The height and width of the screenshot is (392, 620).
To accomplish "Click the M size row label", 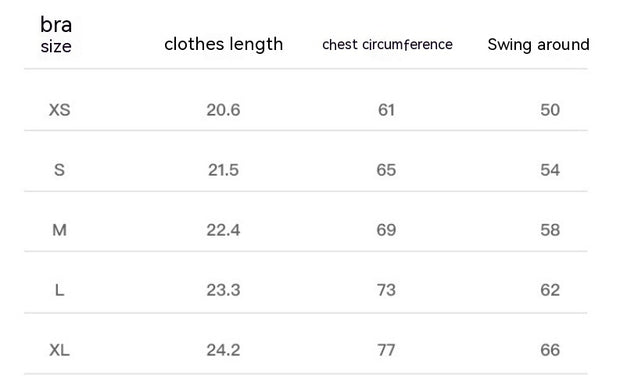I will tap(59, 230).
